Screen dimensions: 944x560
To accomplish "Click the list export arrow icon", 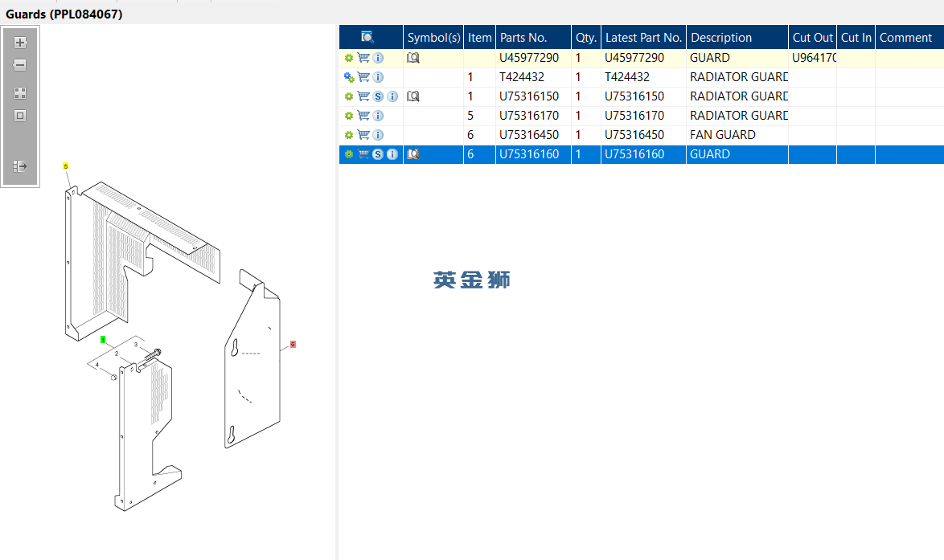I will click(x=20, y=166).
